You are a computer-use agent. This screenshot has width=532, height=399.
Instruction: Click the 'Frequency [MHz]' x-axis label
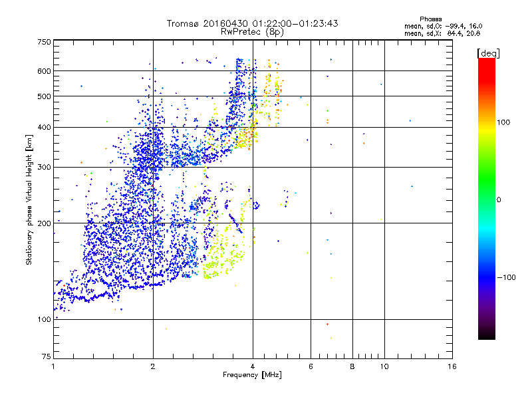[252, 375]
